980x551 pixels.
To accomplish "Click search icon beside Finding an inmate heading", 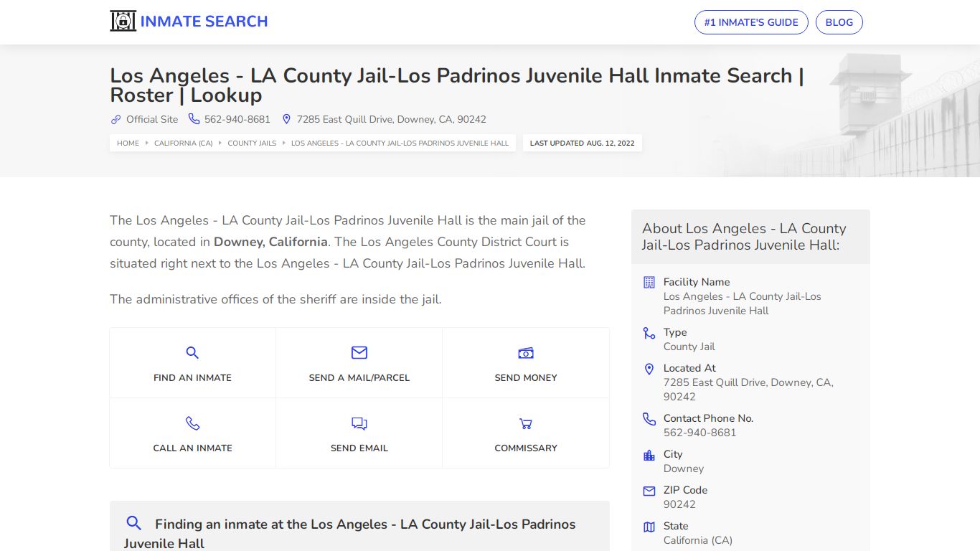I will click(x=133, y=522).
